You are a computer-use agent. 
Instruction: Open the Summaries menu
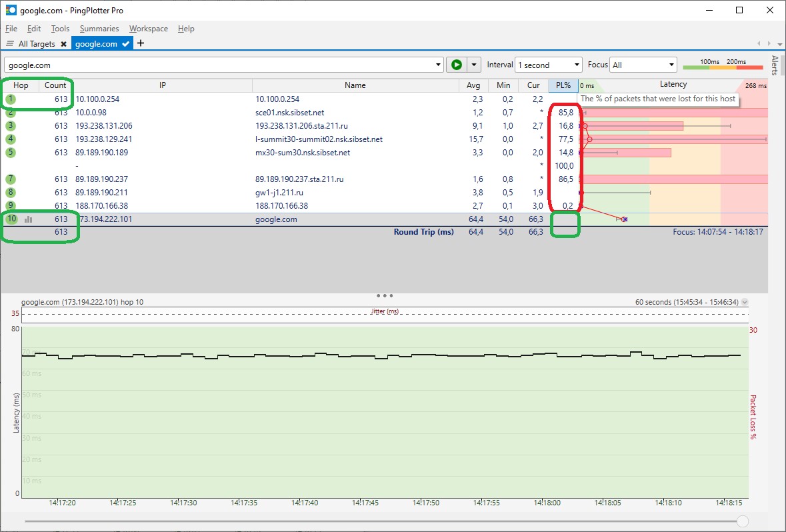99,29
